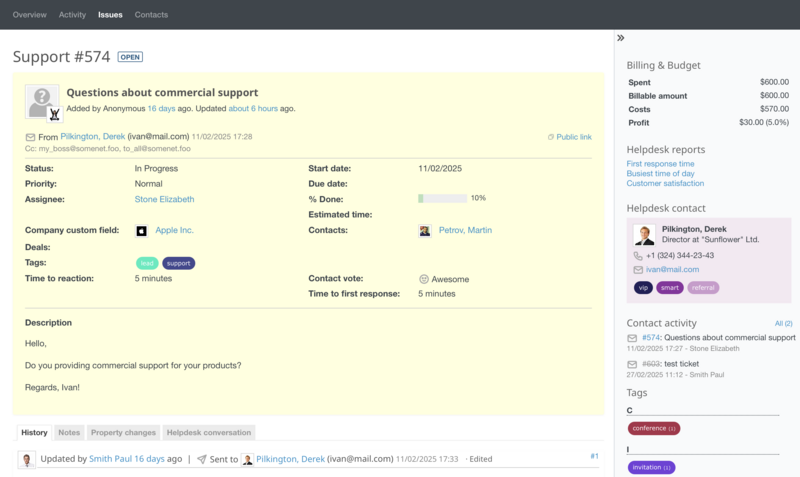
Task: Click the Public link copy icon
Action: coord(550,137)
